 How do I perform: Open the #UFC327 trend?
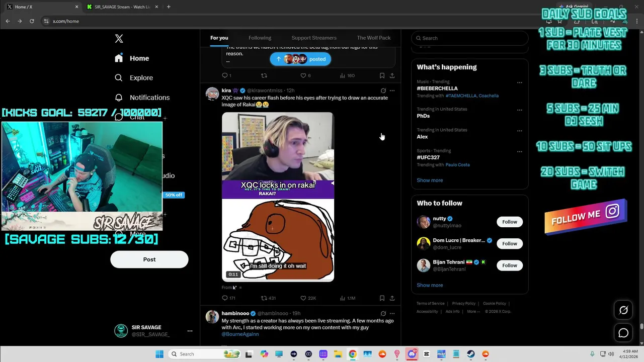coord(429,157)
